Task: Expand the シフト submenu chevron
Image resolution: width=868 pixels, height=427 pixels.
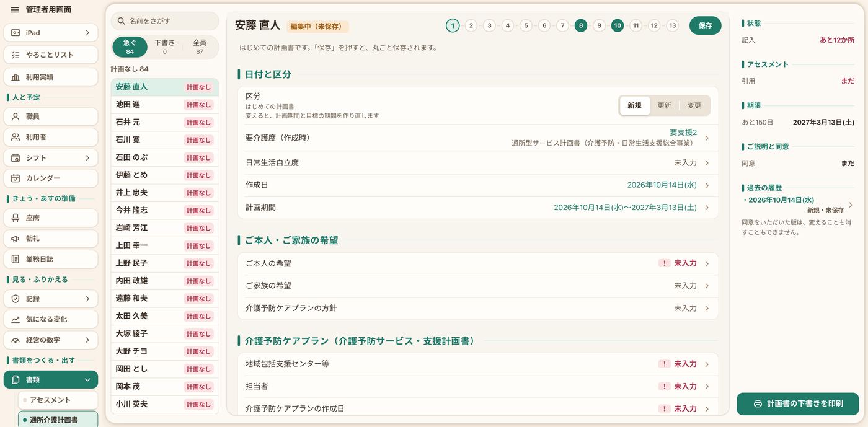Action: (87, 158)
